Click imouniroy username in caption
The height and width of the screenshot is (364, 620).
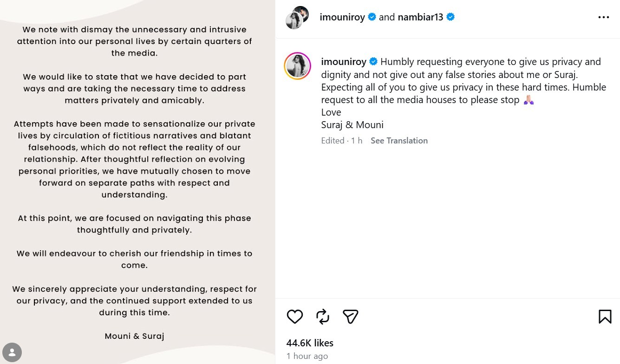(x=344, y=62)
